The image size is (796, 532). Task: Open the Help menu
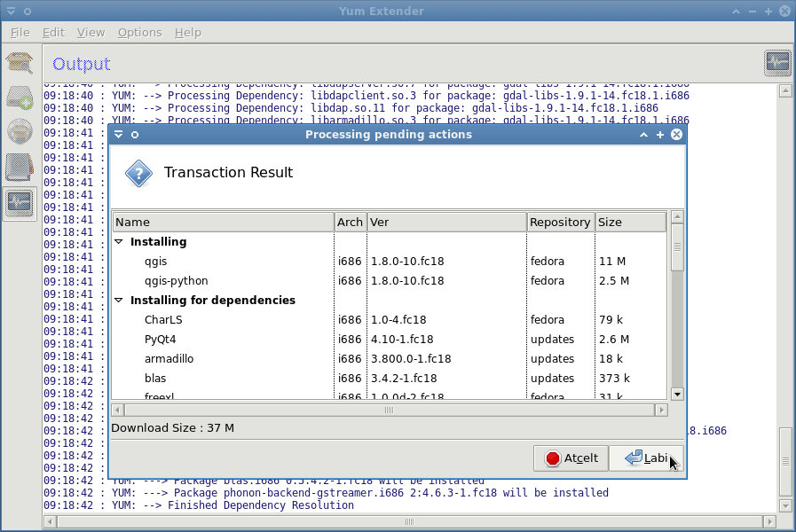tap(188, 33)
